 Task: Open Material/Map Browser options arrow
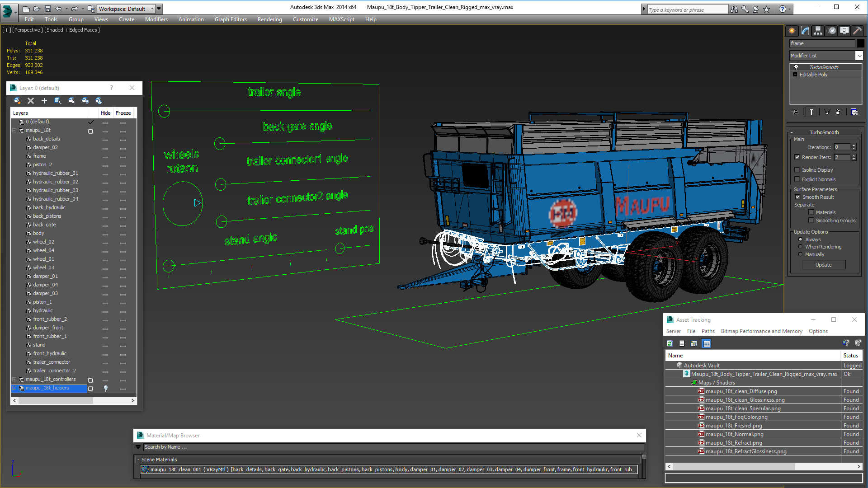click(x=138, y=447)
